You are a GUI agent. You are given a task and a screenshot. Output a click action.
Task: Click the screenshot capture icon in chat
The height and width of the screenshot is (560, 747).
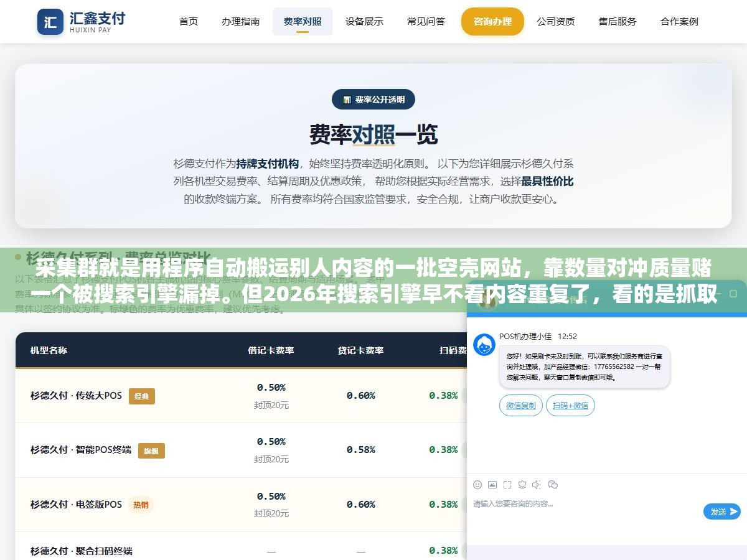pyautogui.click(x=507, y=484)
